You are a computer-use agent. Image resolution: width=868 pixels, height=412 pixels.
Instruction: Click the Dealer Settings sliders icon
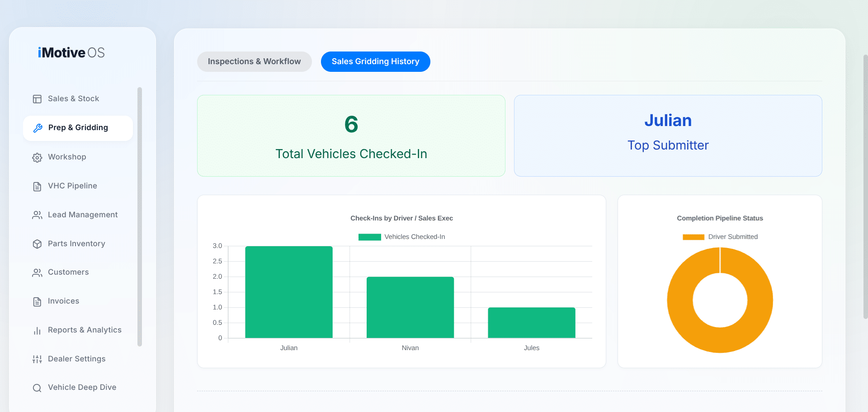click(37, 359)
